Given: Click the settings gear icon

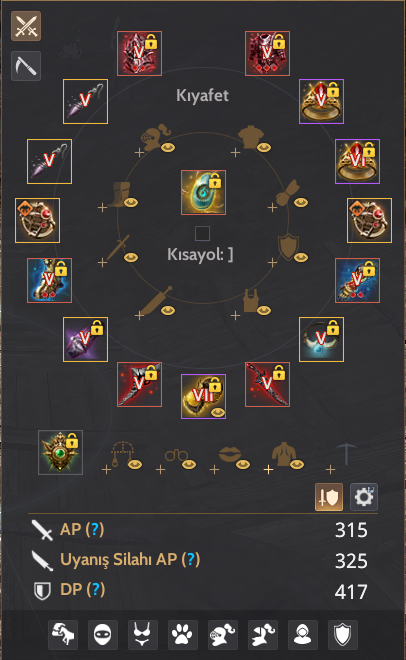Looking at the screenshot, I should [364, 497].
